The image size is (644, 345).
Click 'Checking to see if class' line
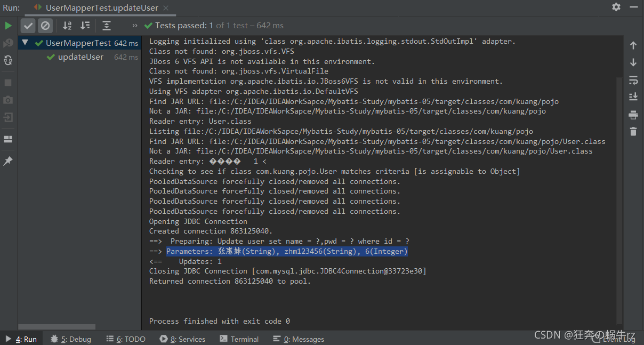click(335, 171)
